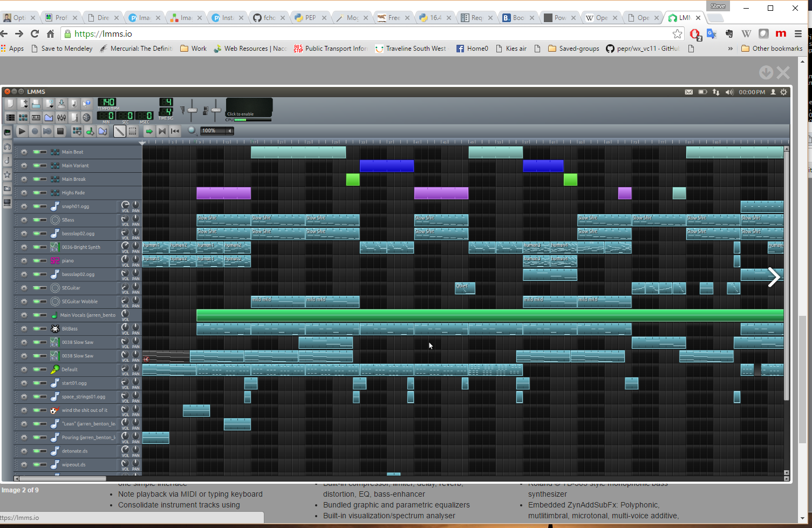Switch to the 16.4 Python tab
812x528 pixels.
pyautogui.click(x=435, y=17)
